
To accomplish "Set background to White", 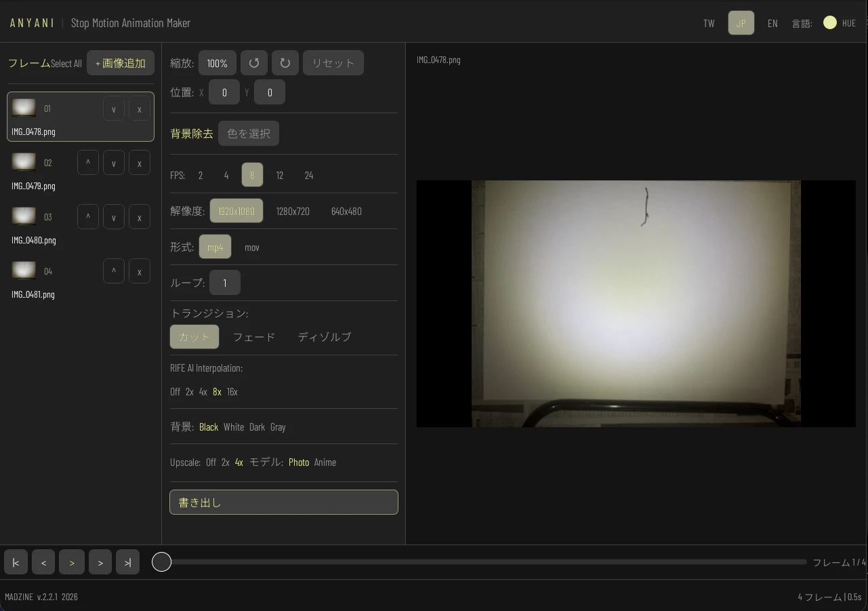I will pyautogui.click(x=234, y=427).
